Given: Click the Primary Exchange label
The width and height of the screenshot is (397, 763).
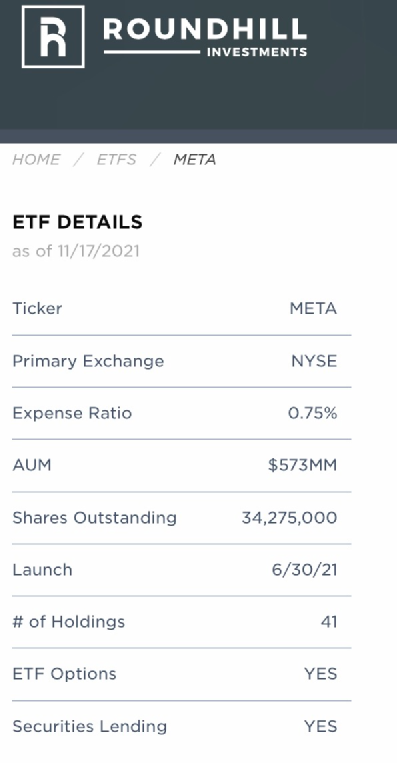Looking at the screenshot, I should (88, 361).
